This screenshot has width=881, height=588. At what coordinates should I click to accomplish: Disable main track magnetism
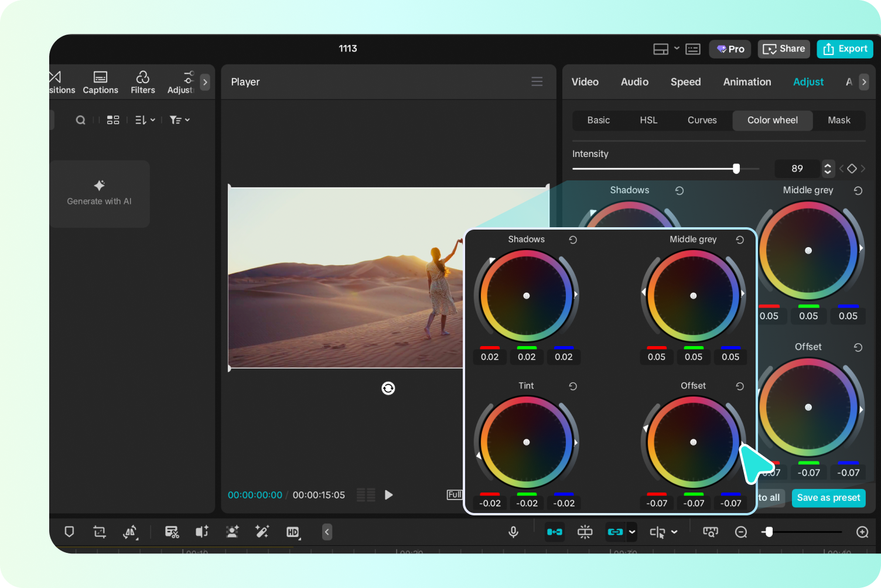tap(554, 532)
